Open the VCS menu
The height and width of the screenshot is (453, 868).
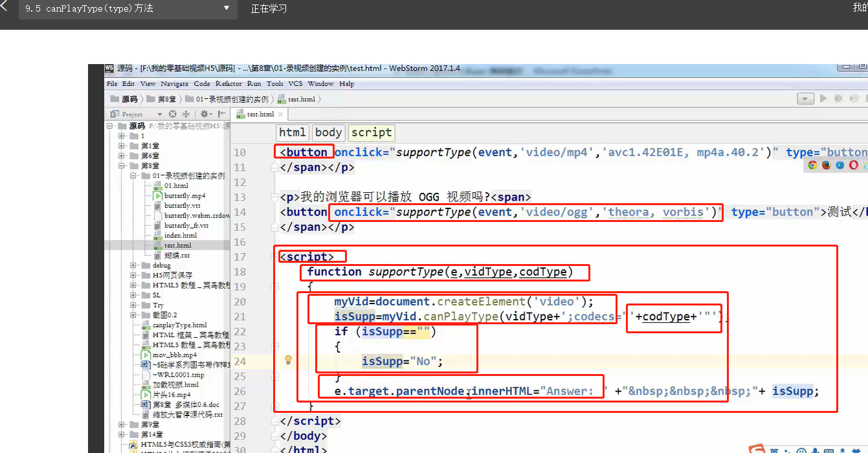295,83
